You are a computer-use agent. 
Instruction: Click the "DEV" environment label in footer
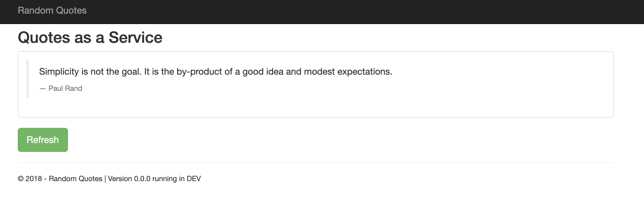[x=194, y=179]
